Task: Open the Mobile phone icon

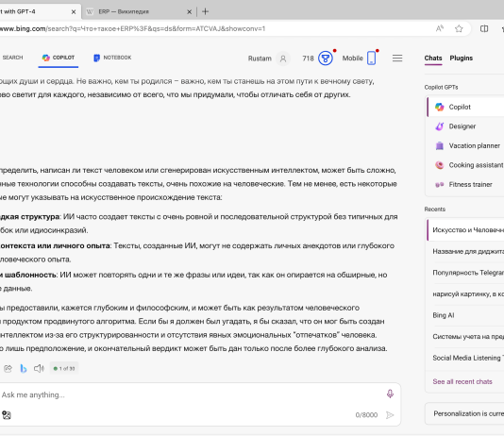Action: tap(371, 58)
